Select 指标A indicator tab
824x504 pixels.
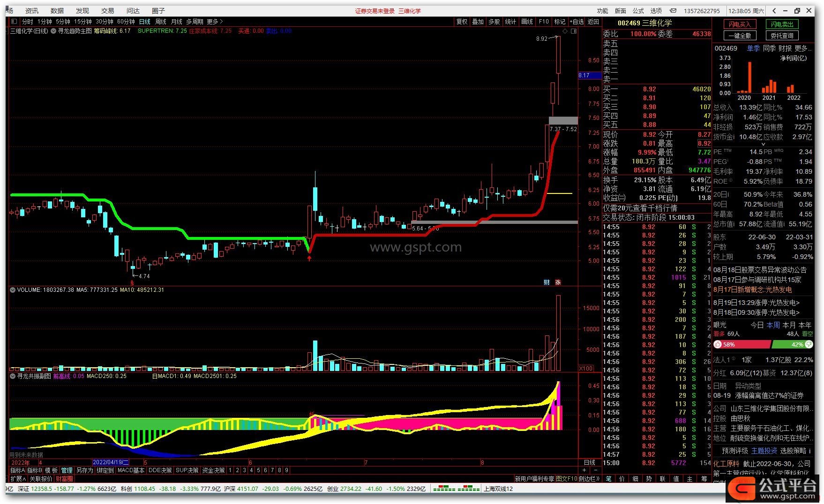pyautogui.click(x=18, y=470)
